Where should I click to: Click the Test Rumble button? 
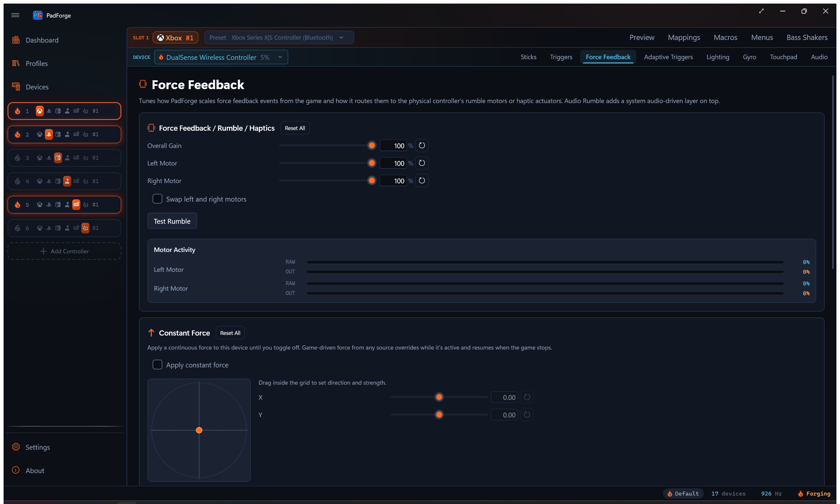pyautogui.click(x=172, y=221)
